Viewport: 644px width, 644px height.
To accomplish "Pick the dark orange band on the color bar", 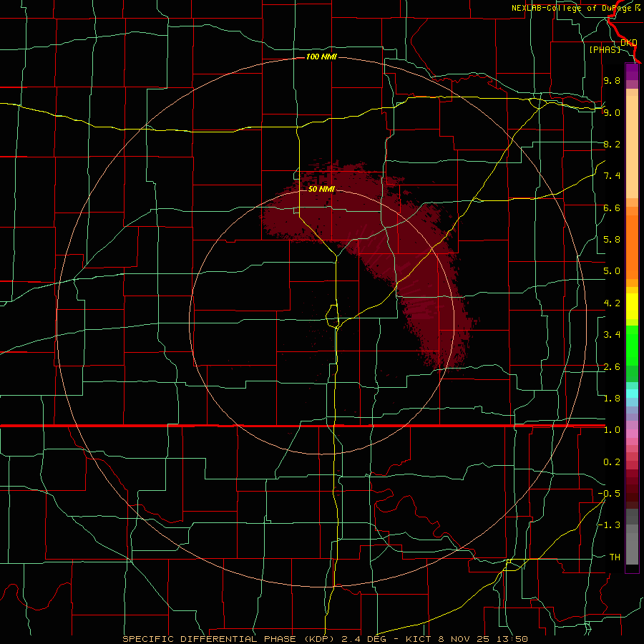I will [x=632, y=248].
